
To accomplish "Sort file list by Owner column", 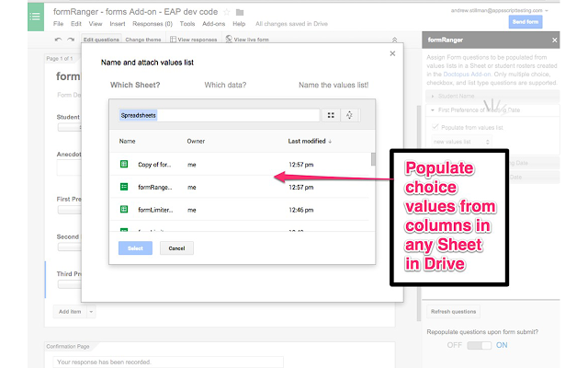I will (196, 141).
